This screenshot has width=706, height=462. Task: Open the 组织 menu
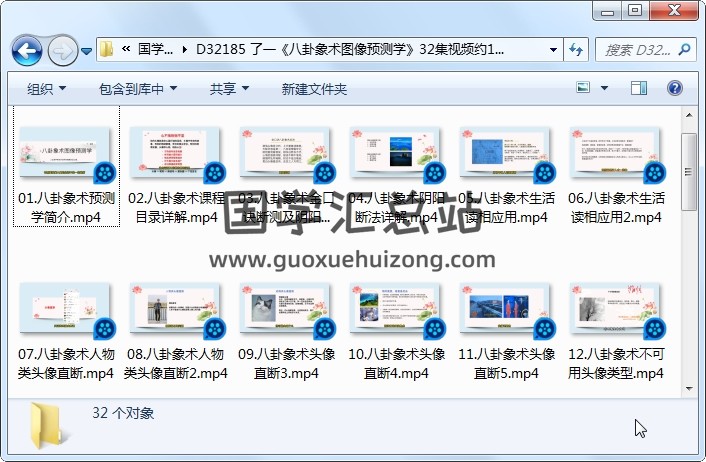pyautogui.click(x=46, y=89)
